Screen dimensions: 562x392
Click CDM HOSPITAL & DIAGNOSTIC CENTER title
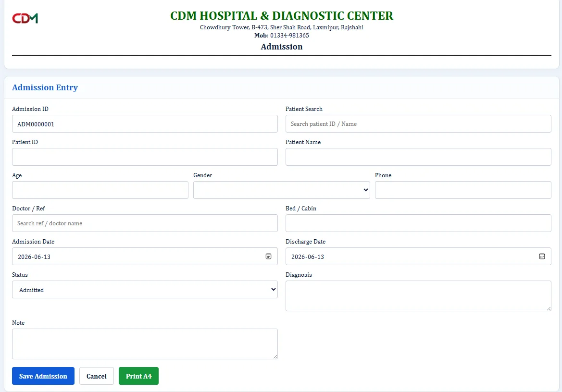tap(281, 16)
